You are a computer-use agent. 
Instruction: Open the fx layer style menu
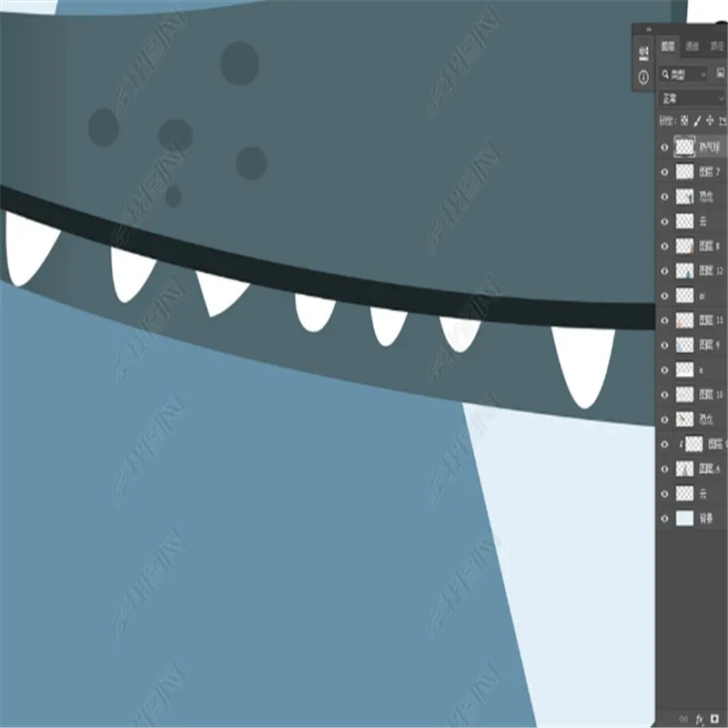tap(699, 719)
